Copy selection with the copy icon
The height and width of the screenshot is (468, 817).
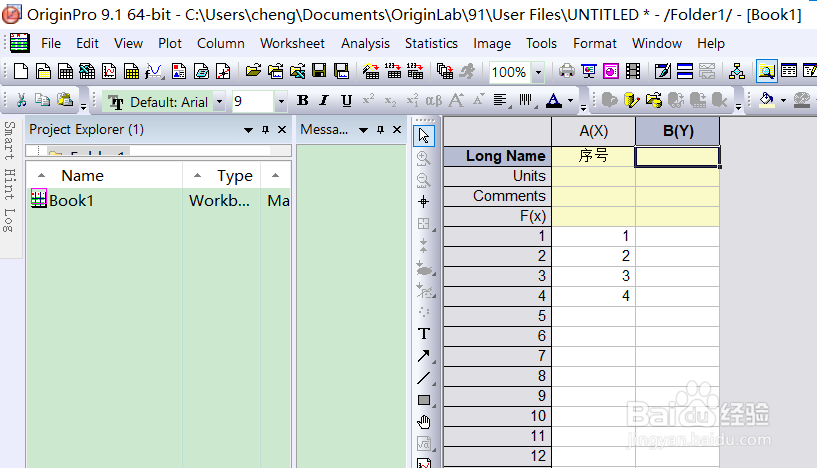[x=43, y=100]
